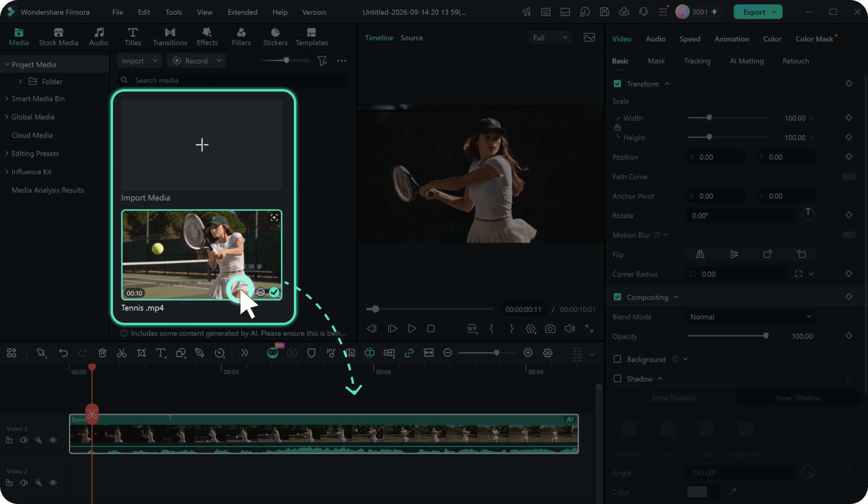This screenshot has height=504, width=868.
Task: Open the Tools menu
Action: [173, 12]
